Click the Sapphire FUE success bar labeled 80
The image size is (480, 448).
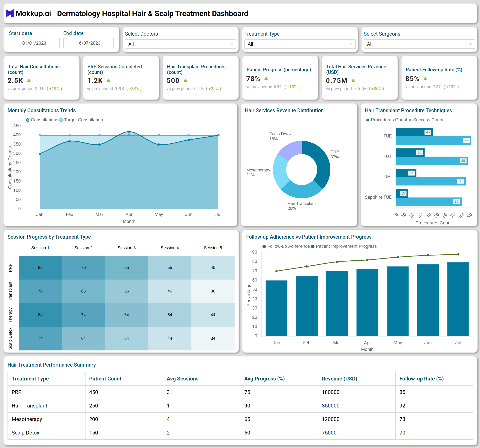click(429, 201)
